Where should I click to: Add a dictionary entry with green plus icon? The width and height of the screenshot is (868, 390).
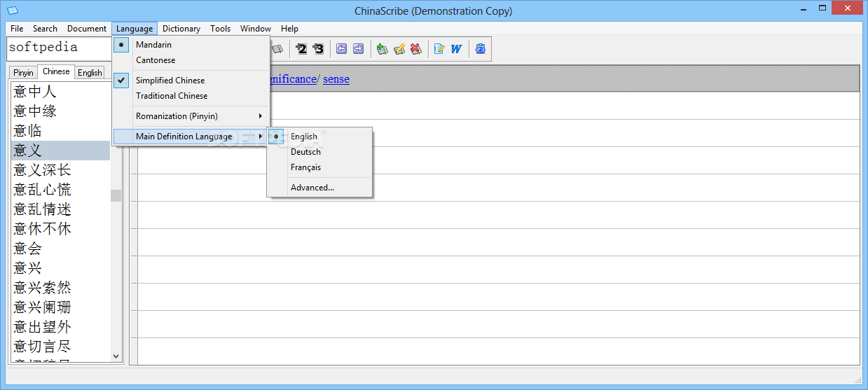382,49
